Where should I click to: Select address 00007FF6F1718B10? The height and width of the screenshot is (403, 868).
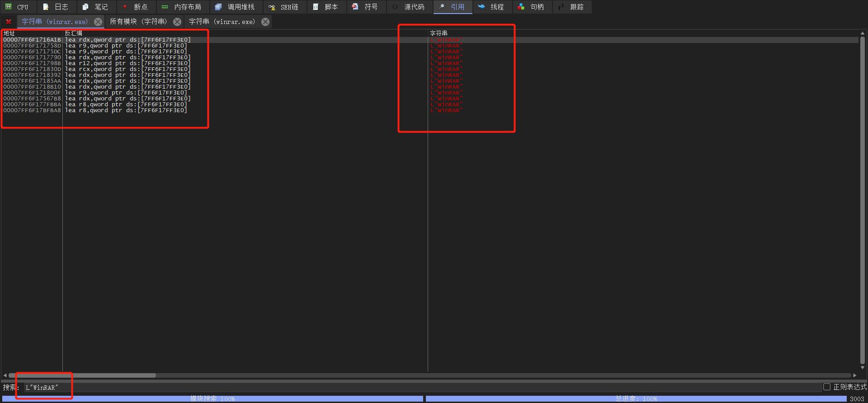coord(32,87)
